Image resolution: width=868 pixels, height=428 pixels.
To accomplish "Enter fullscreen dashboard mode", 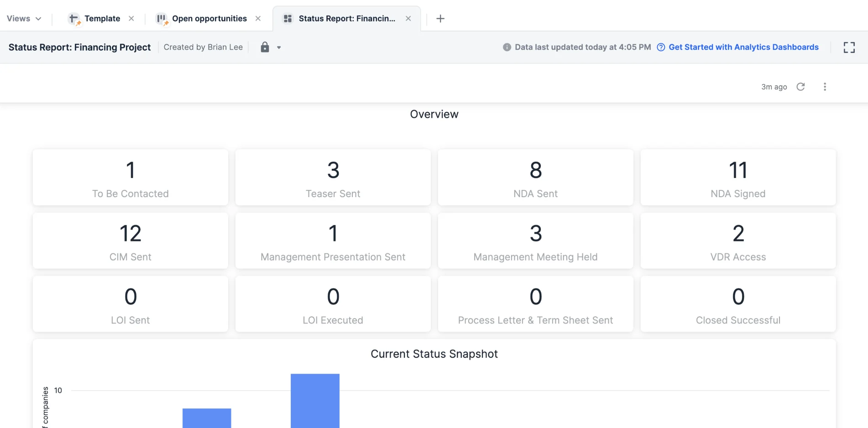I will pos(849,47).
